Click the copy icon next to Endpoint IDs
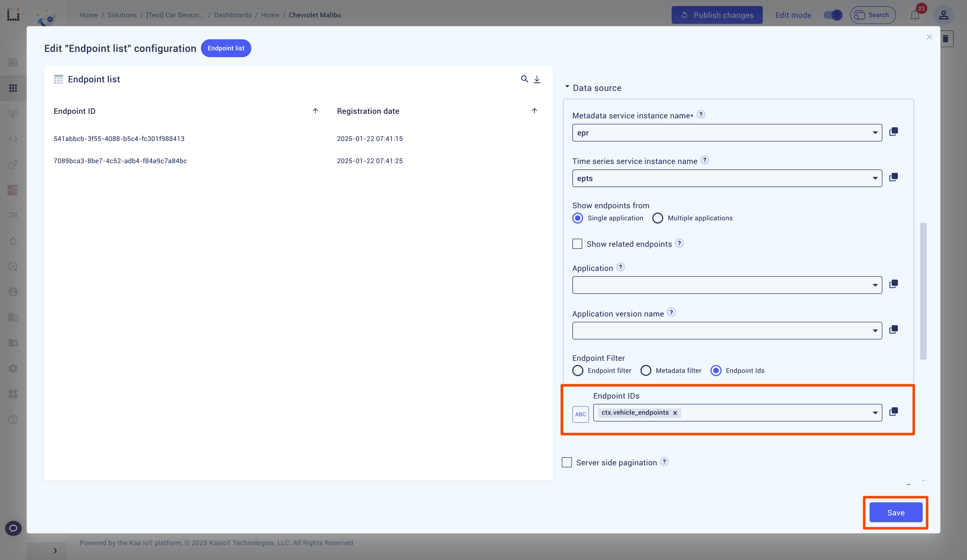The width and height of the screenshot is (967, 560). [x=894, y=411]
